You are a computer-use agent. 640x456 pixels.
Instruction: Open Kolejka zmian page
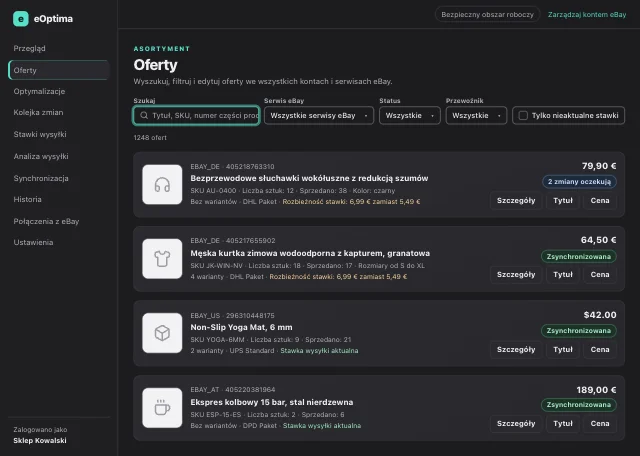tap(58, 112)
